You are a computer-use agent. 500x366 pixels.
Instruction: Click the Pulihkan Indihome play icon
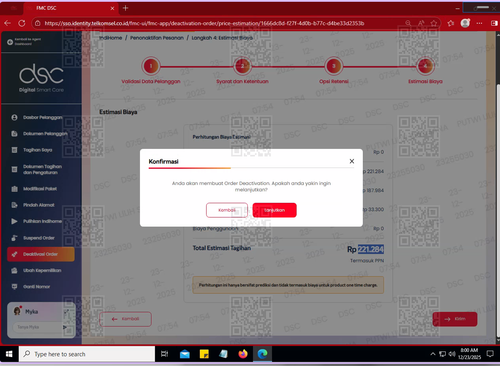tap(14, 221)
